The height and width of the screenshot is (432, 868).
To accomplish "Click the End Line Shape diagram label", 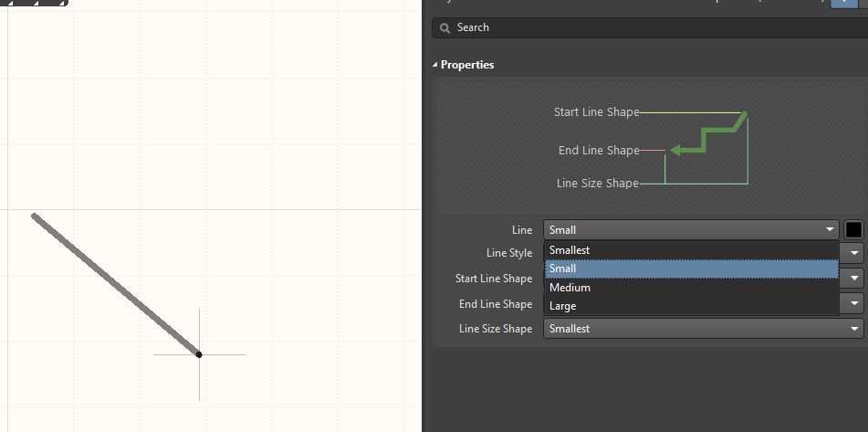I will pyautogui.click(x=599, y=151).
